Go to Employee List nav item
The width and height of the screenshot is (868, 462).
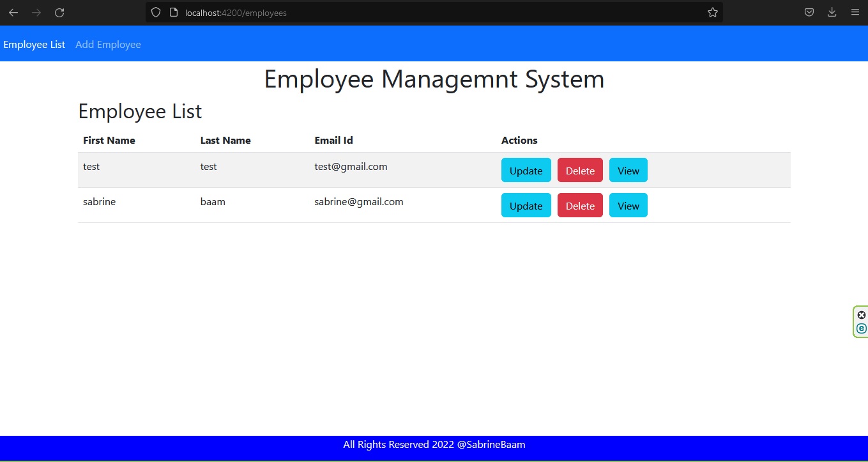tap(34, 45)
